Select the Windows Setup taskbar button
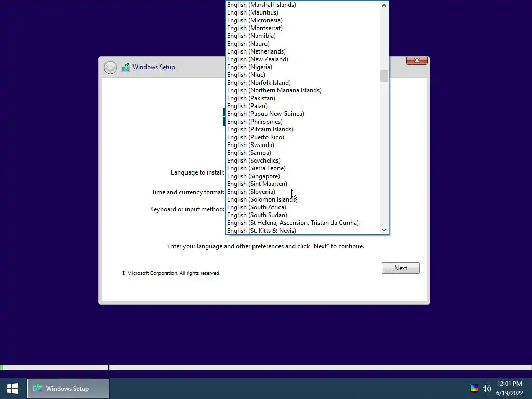The image size is (532, 399). 68,389
